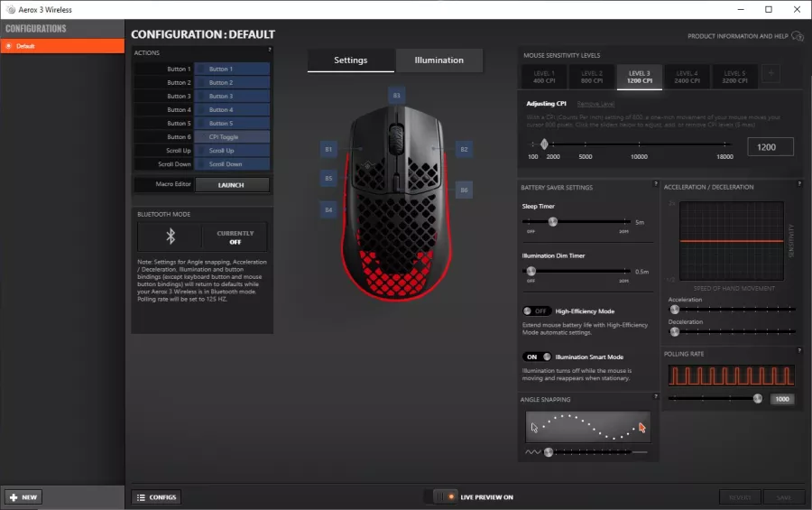Click the B3 scroll wheel marker
The height and width of the screenshot is (510, 812).
tap(396, 96)
